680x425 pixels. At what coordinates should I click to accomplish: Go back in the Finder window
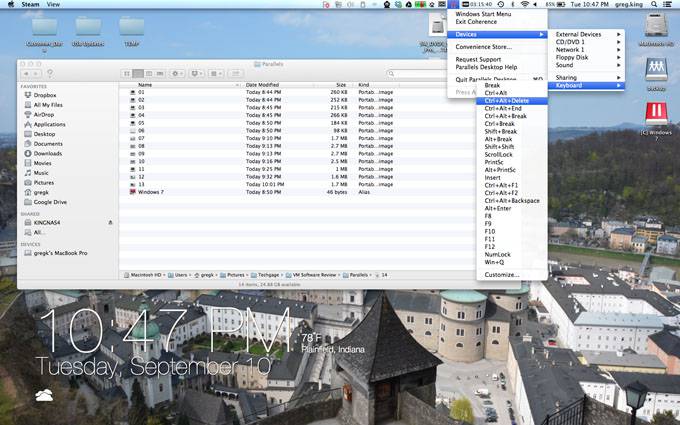tap(26, 74)
